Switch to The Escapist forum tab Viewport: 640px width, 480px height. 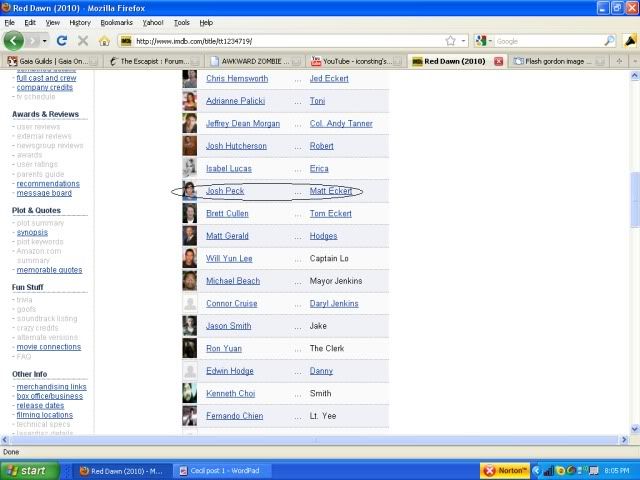coord(153,61)
